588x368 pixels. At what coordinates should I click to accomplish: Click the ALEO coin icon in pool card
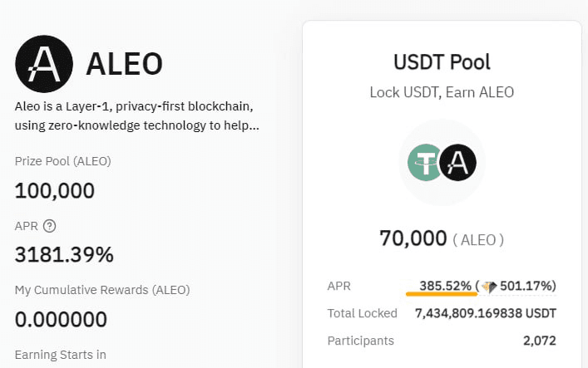point(458,162)
